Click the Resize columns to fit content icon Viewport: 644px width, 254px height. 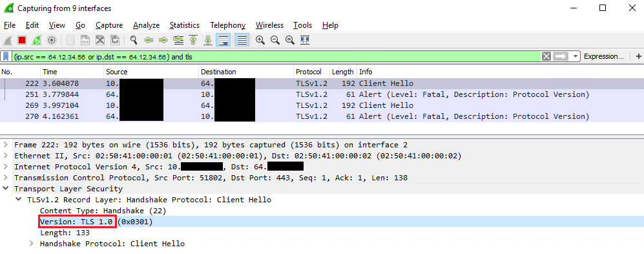[305, 40]
